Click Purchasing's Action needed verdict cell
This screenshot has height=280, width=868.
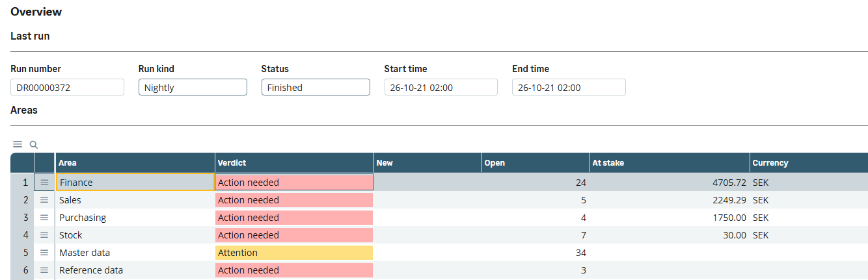294,218
